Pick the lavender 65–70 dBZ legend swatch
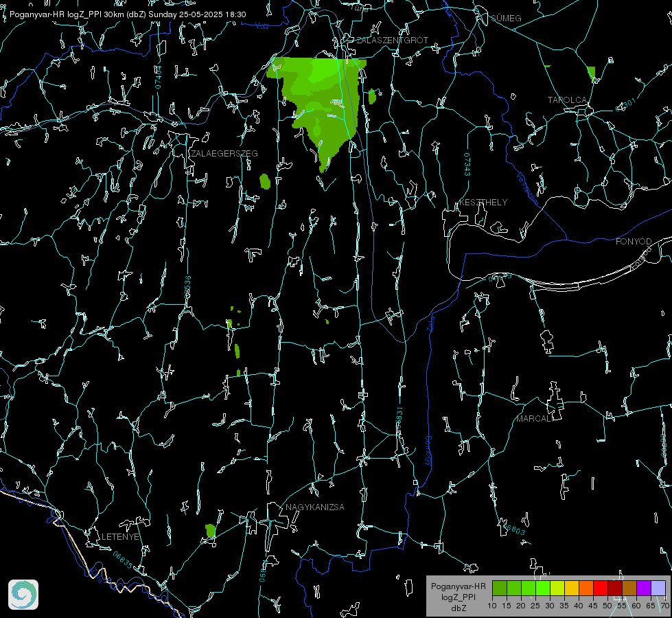The image size is (672, 618). 658,588
